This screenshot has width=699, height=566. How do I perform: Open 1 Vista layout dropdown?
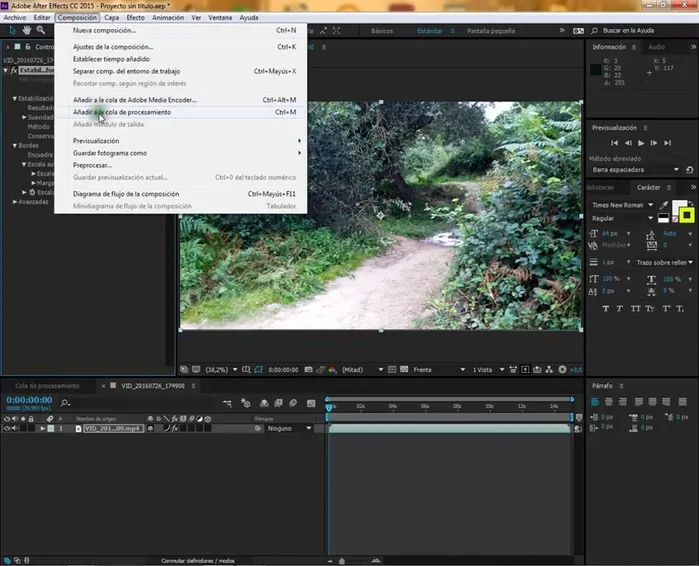pyautogui.click(x=488, y=369)
